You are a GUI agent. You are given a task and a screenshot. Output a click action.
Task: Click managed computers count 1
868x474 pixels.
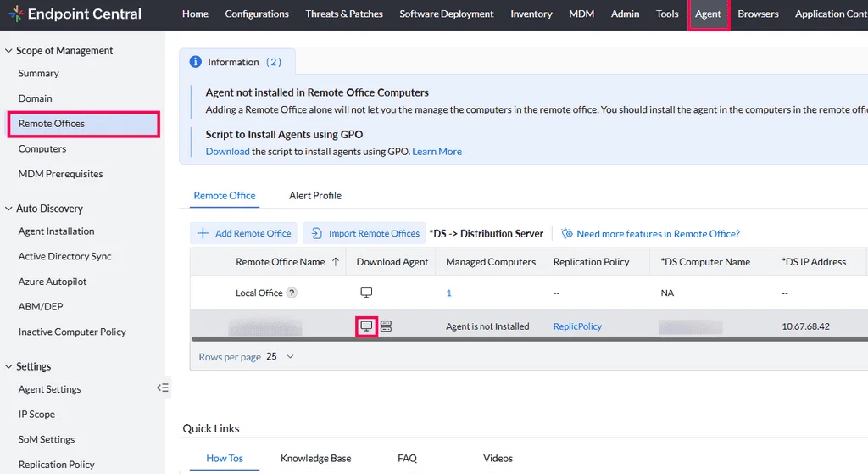(x=449, y=293)
